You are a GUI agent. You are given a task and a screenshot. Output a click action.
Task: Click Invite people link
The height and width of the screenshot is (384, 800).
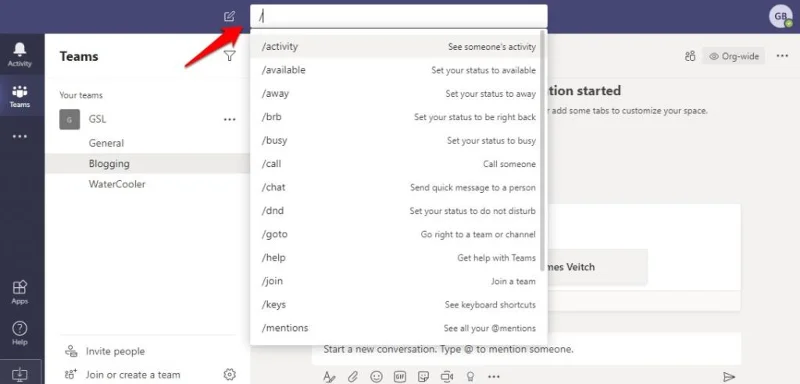[x=115, y=351]
